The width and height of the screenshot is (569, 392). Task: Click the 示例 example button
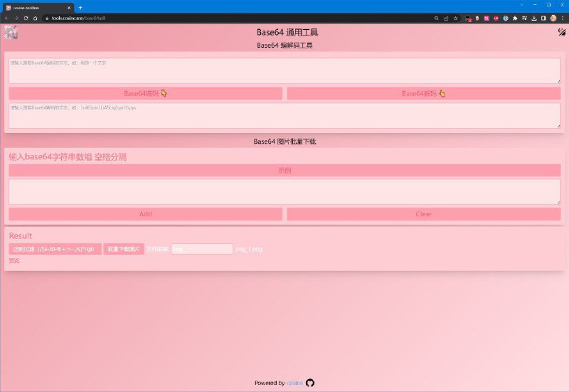tap(284, 171)
